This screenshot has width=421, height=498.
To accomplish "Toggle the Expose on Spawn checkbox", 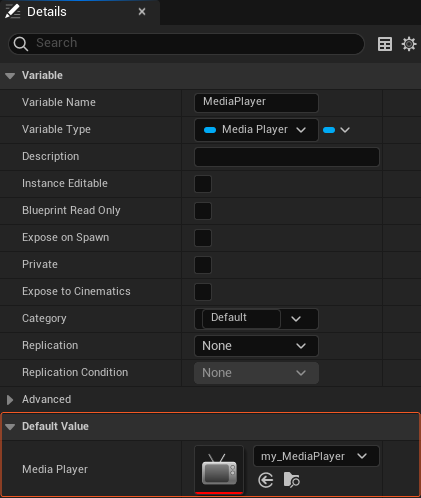I will click(203, 238).
